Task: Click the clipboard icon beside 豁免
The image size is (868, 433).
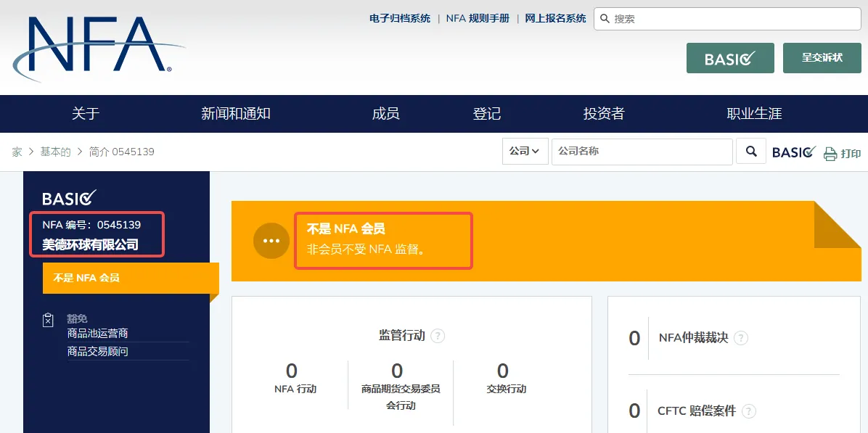Action: coord(48,320)
